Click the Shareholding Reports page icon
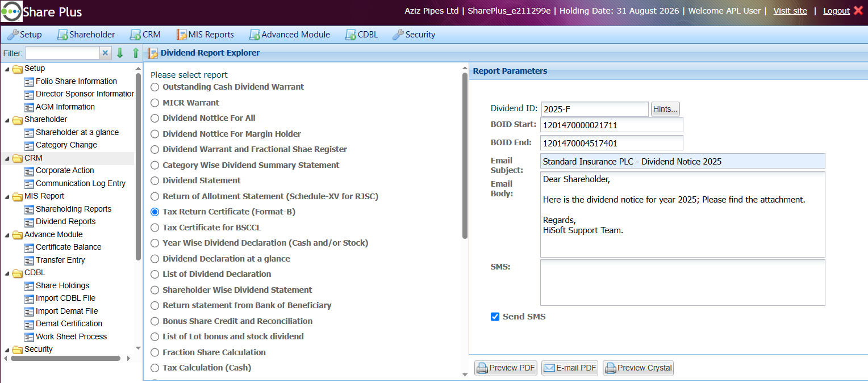Viewport: 868px width, 383px height. click(29, 209)
